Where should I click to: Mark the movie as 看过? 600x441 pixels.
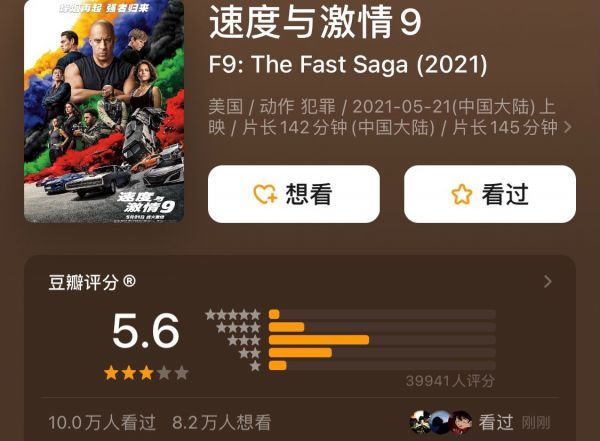(x=490, y=194)
